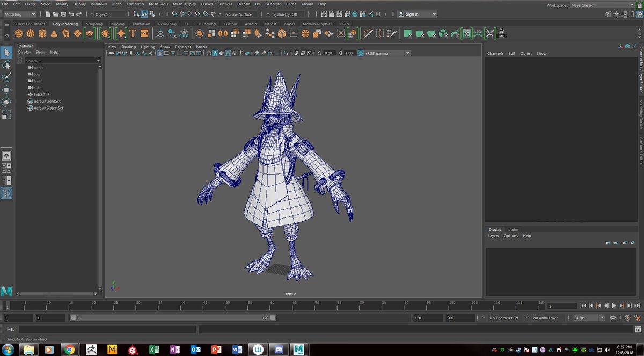Click the Open Scene folder icon
Screen dimensions: 644x356
click(56, 14)
